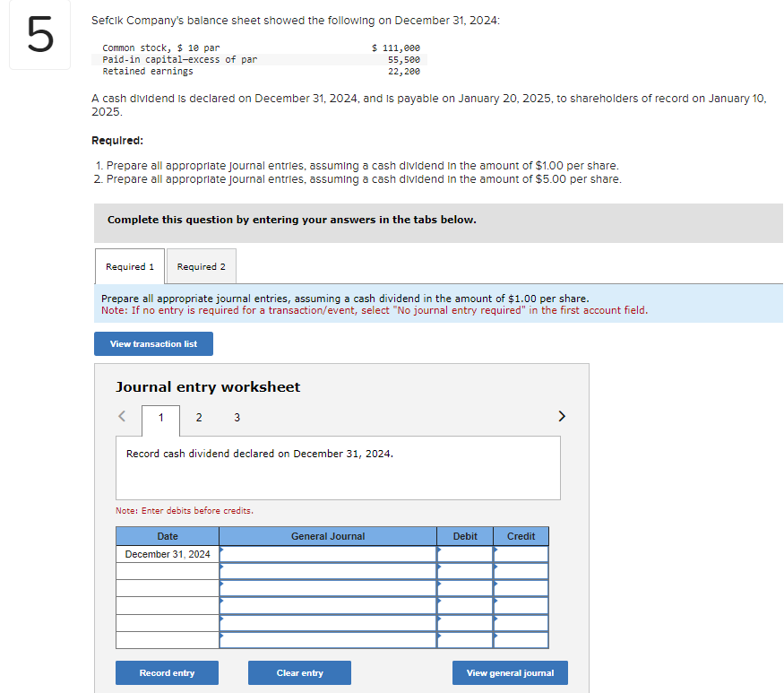Screen dimensions: 784x693
Task: Open the View transaction list
Action: (x=153, y=343)
